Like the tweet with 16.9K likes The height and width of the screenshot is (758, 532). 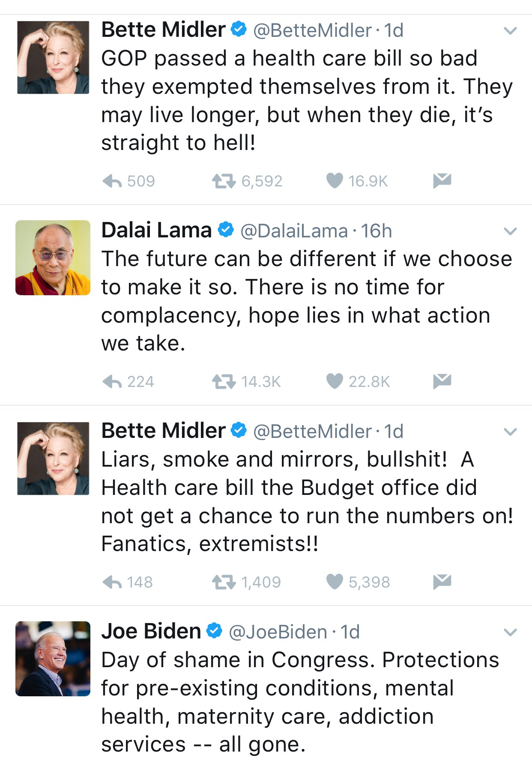coord(335,181)
